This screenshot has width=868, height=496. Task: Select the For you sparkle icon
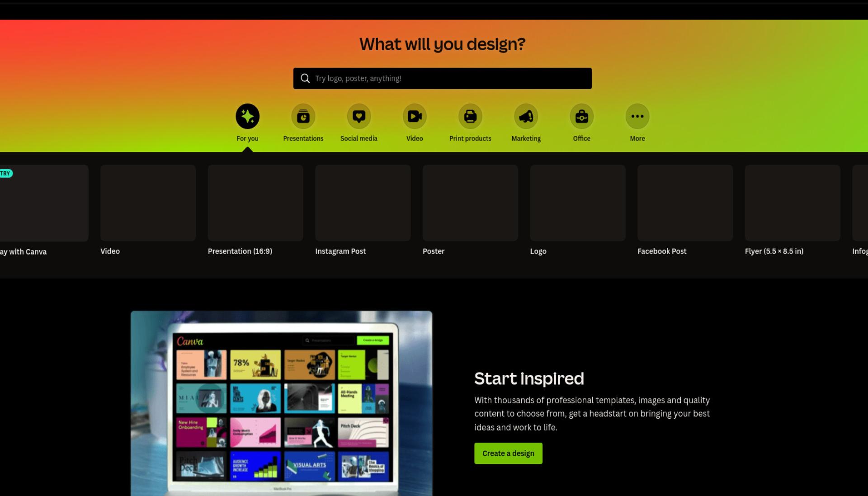pyautogui.click(x=247, y=116)
